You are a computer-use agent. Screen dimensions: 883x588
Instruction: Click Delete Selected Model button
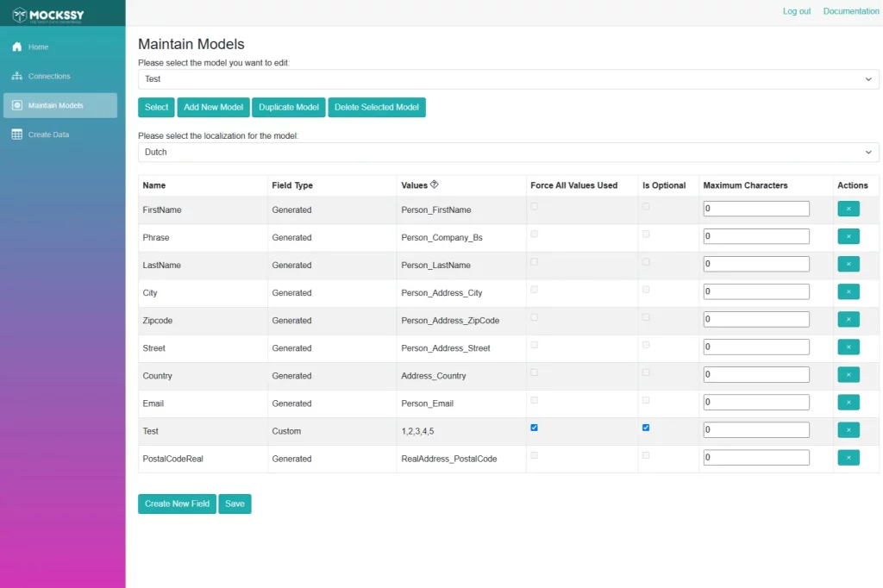pyautogui.click(x=377, y=107)
